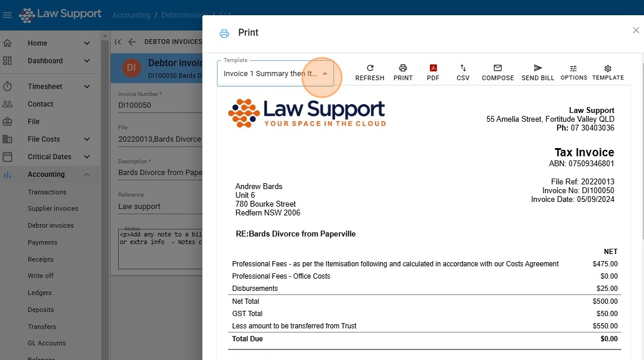The height and width of the screenshot is (360, 644).
Task: Open File Costs in the sidebar
Action: [43, 139]
